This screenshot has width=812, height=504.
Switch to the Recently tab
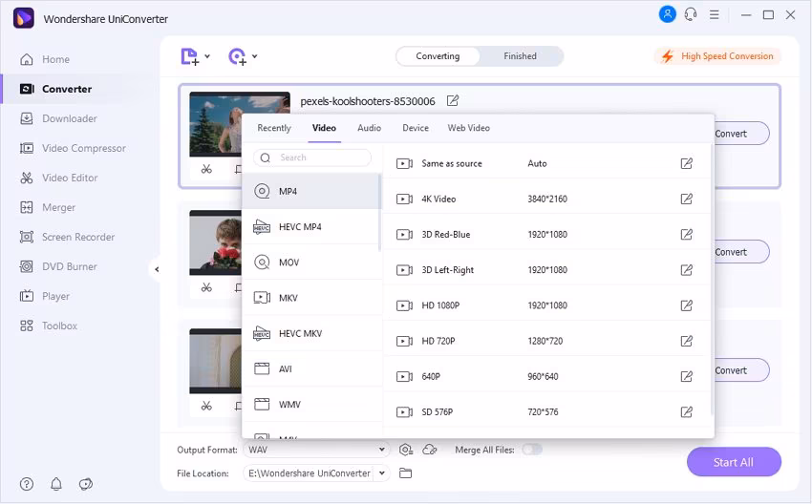274,128
